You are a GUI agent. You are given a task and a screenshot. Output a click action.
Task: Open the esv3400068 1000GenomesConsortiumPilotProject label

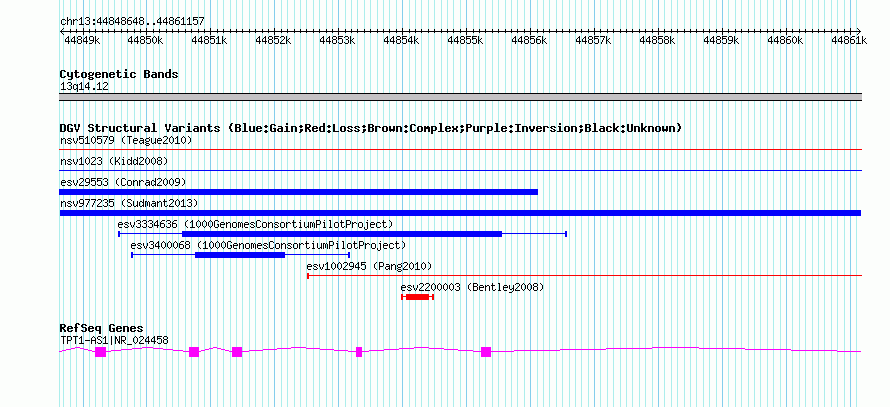click(268, 245)
